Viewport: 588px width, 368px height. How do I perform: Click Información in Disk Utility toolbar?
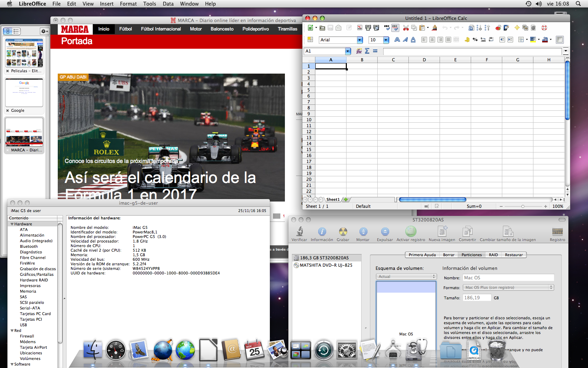322,234
